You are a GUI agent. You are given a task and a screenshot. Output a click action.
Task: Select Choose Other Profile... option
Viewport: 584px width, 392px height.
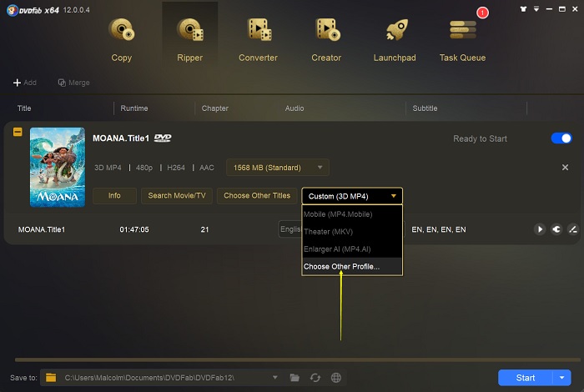pos(352,267)
